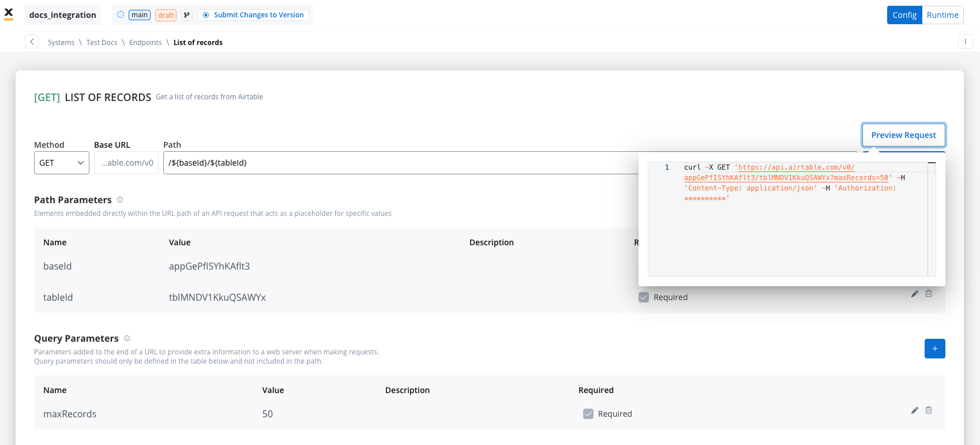This screenshot has width=980, height=445.
Task: Click the Path Parameters info icon
Action: (120, 200)
